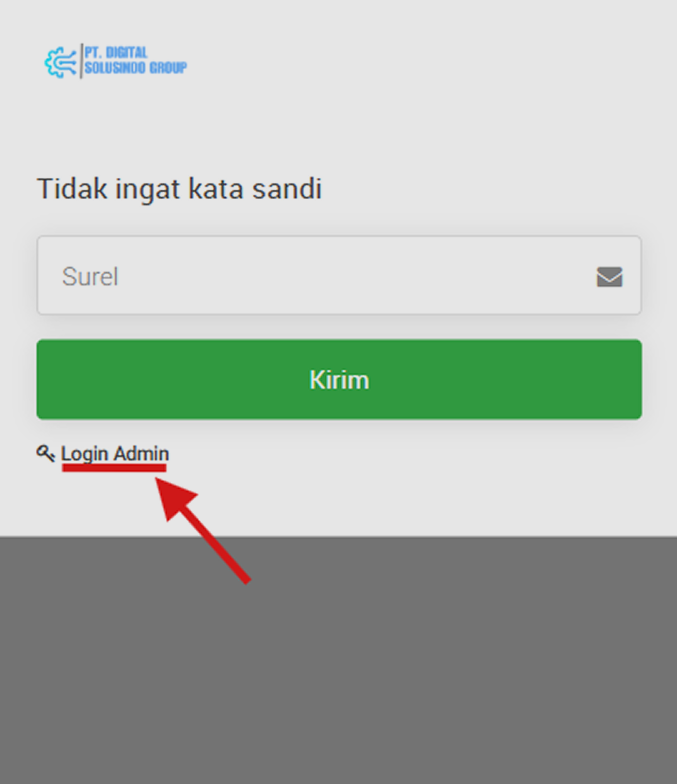Click the dark gray footer area
Viewport: 677px width, 784px height.
[x=338, y=660]
